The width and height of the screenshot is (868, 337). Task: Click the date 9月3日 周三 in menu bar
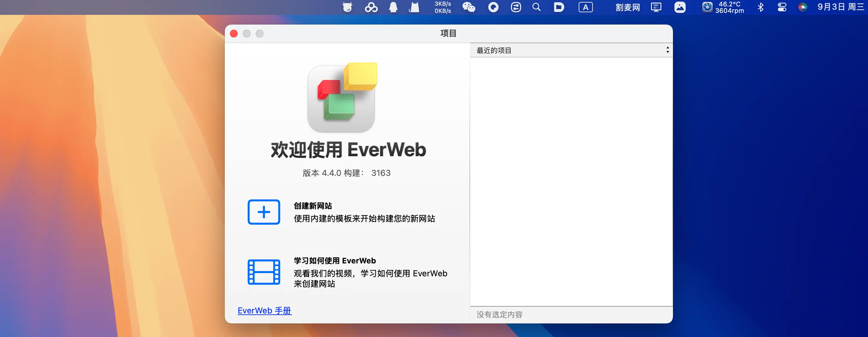point(842,7)
